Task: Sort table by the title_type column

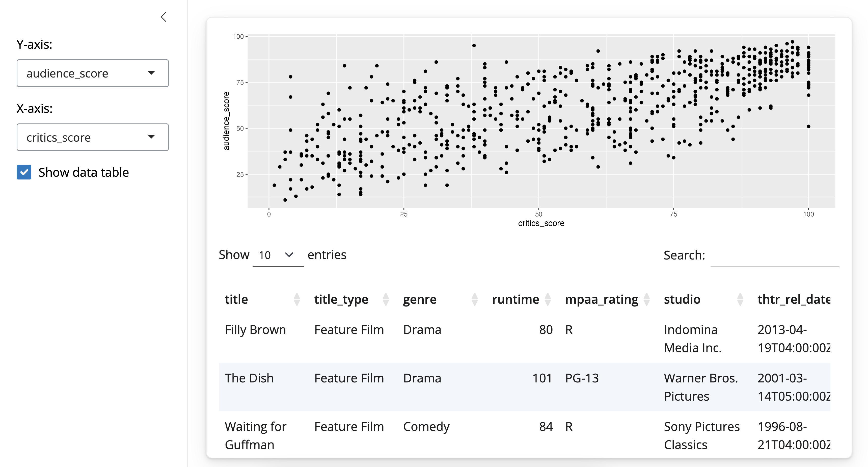Action: 352,299
